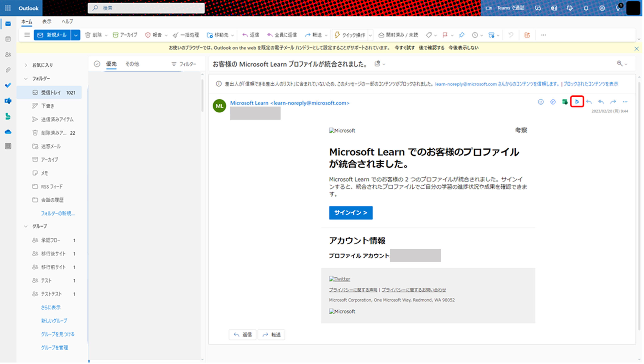Screen dimensions: 644x364
Task: Click Try now link in banner
Action: coord(405,48)
